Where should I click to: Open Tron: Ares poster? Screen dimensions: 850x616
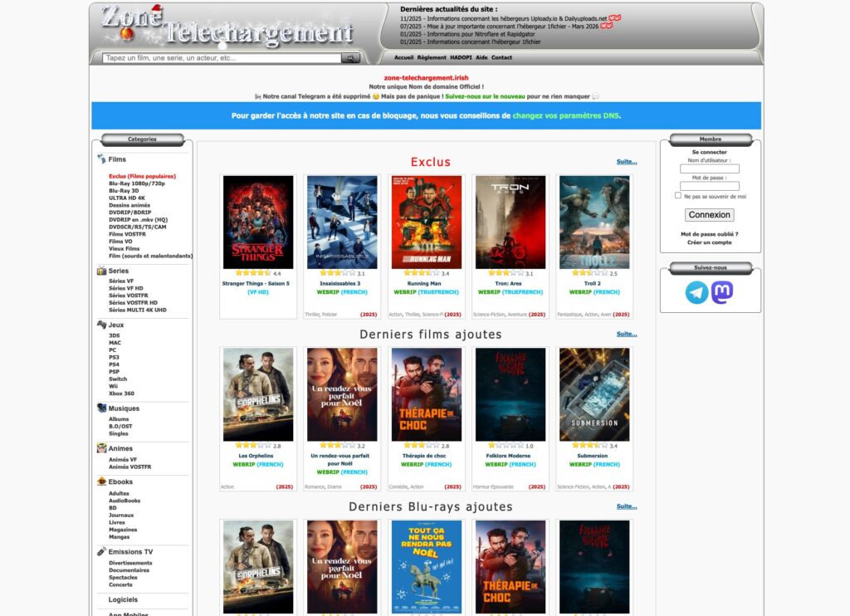tap(510, 222)
